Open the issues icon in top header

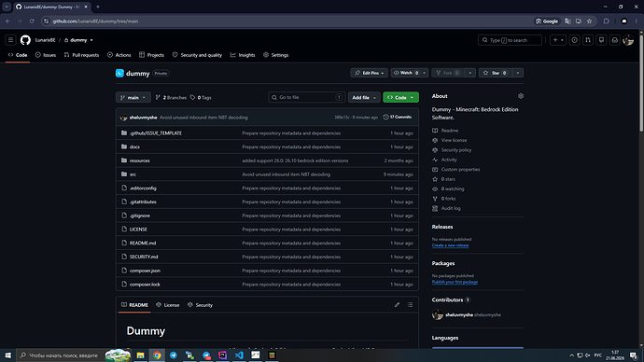[x=574, y=40]
